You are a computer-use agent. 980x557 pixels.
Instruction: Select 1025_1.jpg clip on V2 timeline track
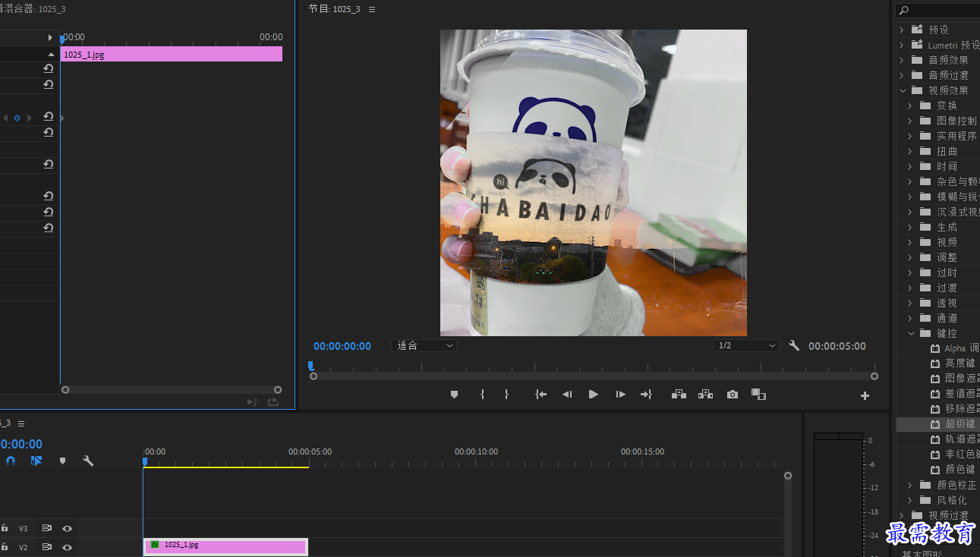[x=225, y=546]
